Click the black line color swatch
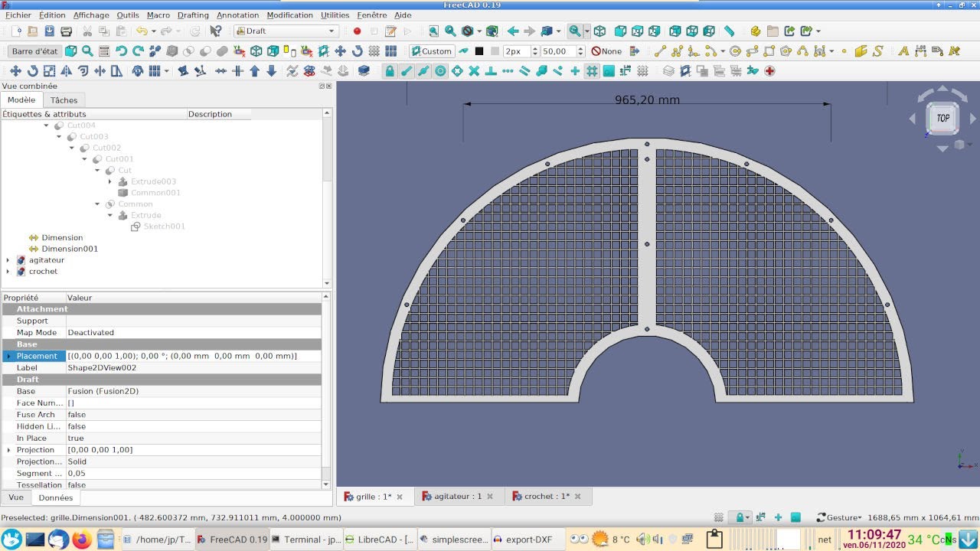 (479, 51)
